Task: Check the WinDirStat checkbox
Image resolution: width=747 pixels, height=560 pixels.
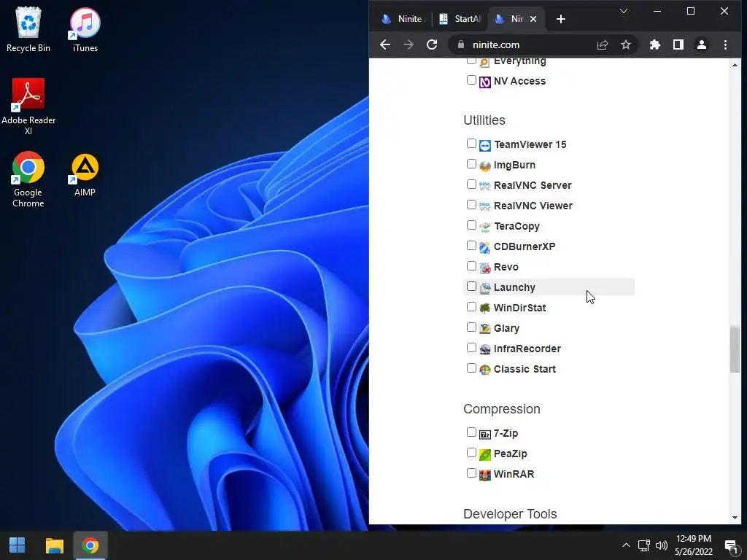Action: pos(471,307)
